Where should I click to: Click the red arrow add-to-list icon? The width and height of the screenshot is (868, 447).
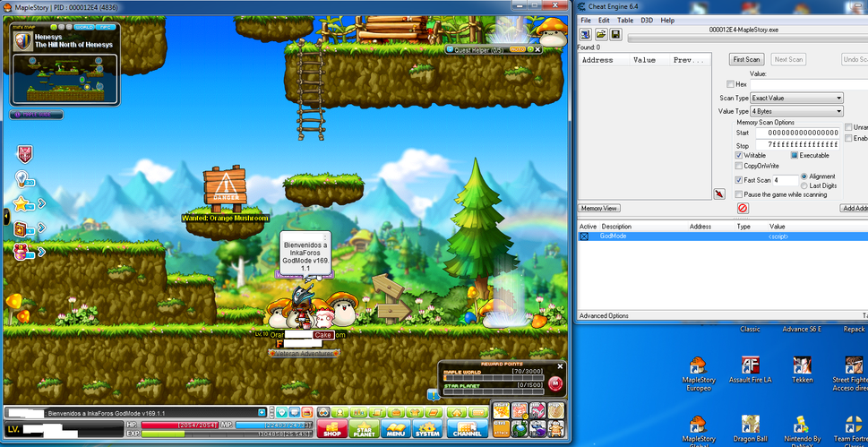coord(719,193)
